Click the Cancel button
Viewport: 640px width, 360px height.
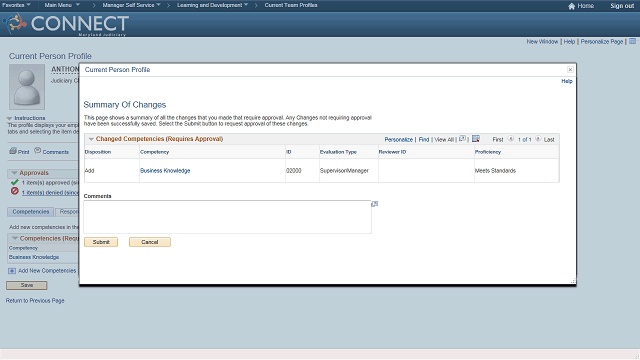(150, 242)
